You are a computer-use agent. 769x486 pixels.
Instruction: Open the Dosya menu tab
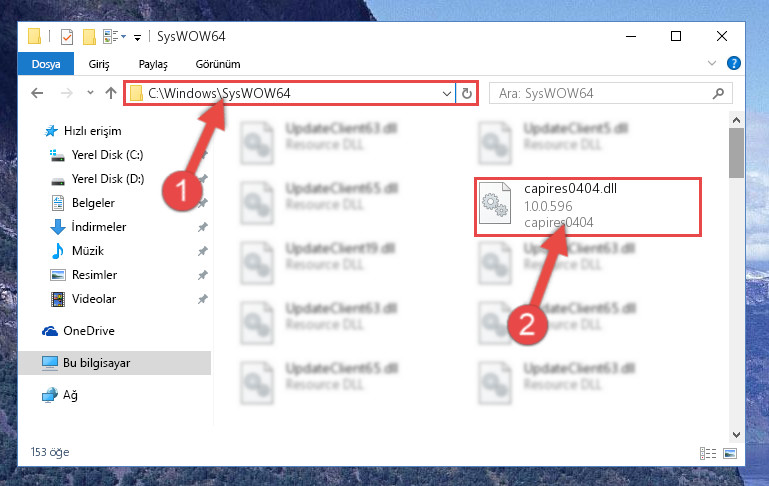click(46, 64)
